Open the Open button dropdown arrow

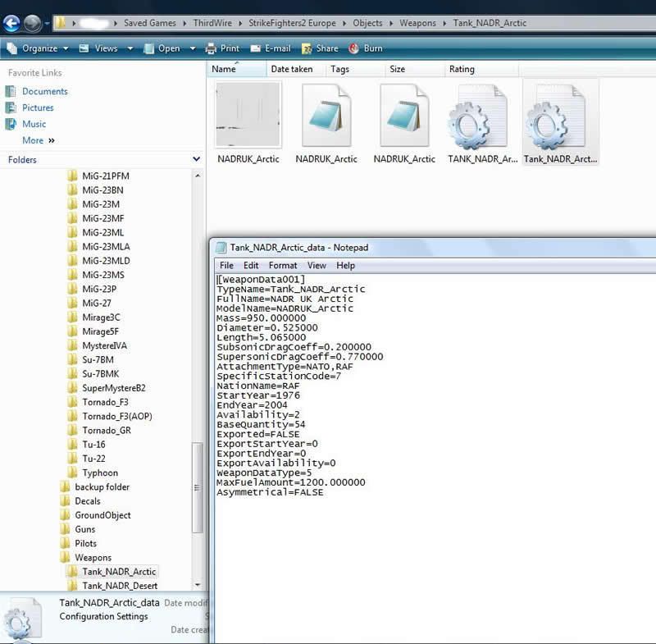(x=193, y=48)
